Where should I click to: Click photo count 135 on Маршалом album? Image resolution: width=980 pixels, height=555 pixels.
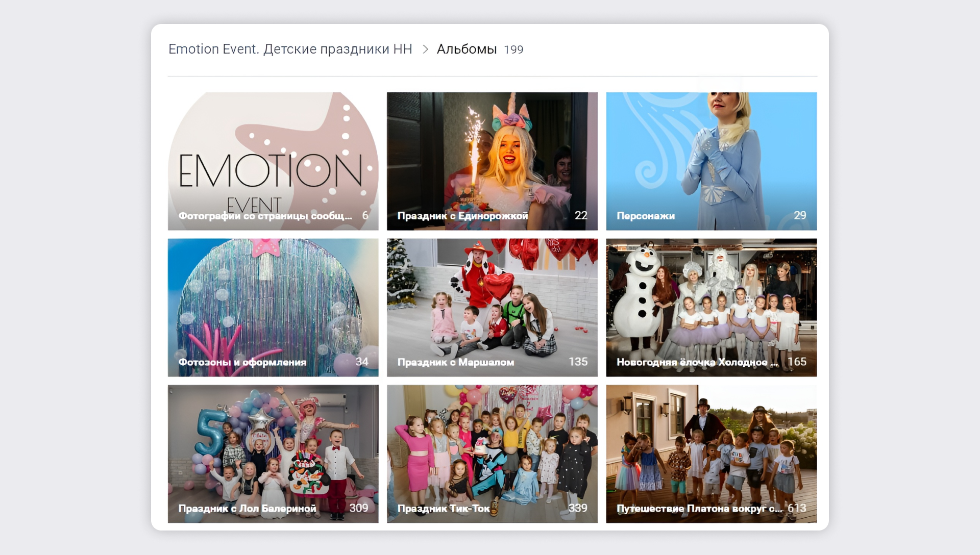tap(578, 362)
